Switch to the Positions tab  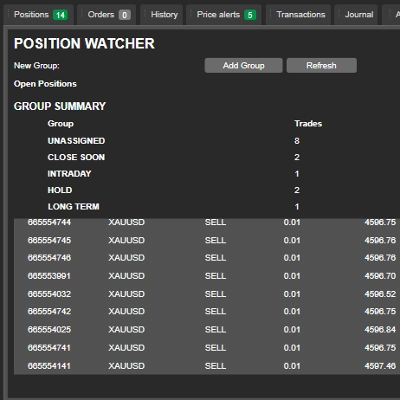tap(38, 15)
